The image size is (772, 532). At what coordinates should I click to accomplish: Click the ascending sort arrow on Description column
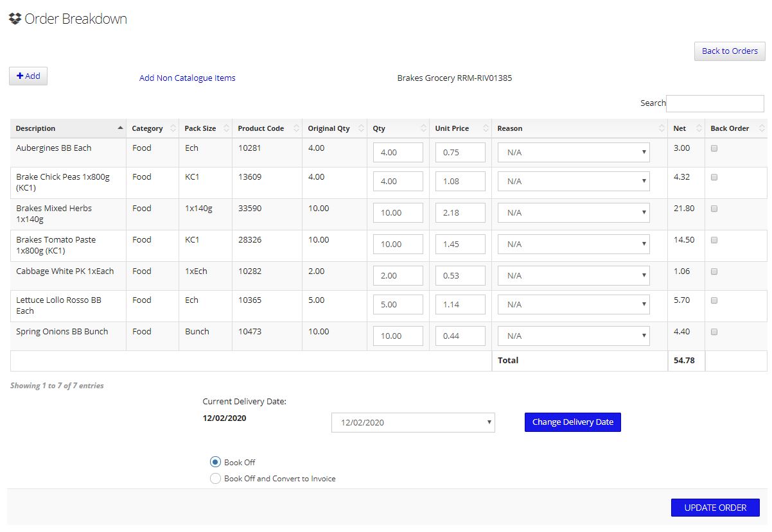click(x=120, y=128)
